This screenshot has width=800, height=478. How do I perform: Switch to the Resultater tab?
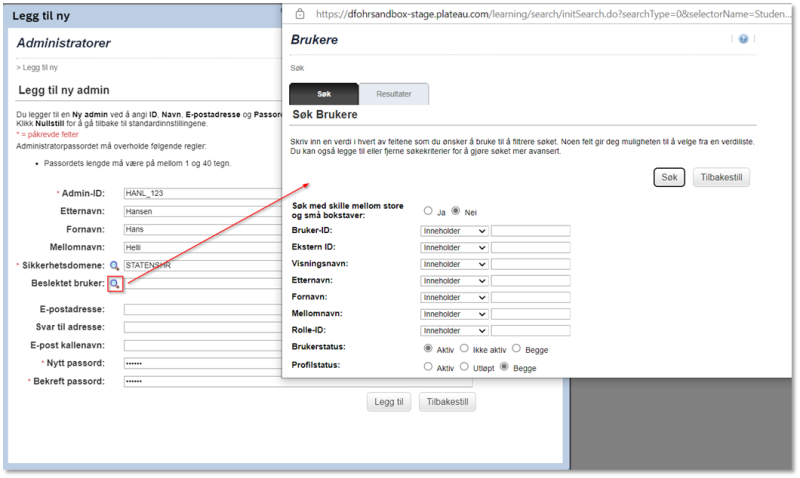pos(393,94)
